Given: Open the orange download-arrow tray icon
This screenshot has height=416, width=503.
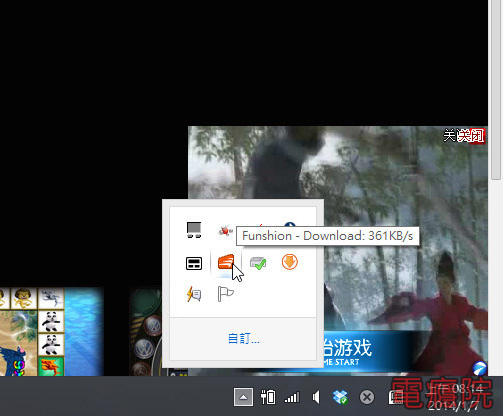Looking at the screenshot, I should tap(290, 262).
